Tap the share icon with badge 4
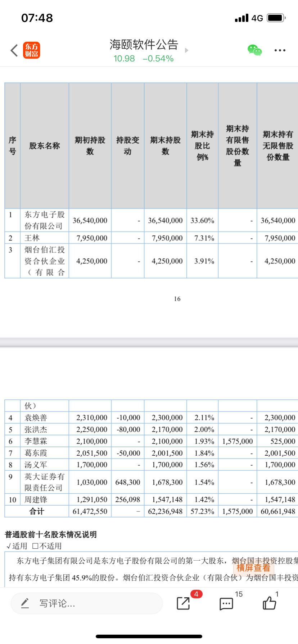298x644 pixels. [183, 603]
